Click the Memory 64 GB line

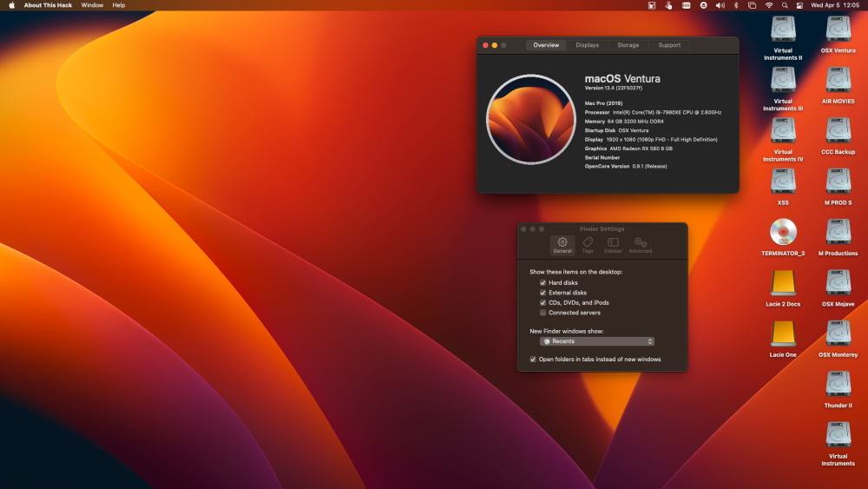pyautogui.click(x=624, y=122)
